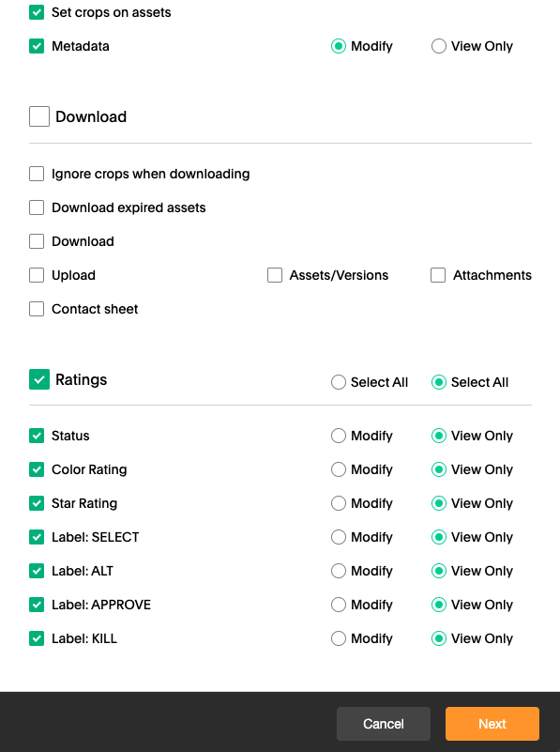Image resolution: width=560 pixels, height=752 pixels.
Task: Enable the Download section header checkbox
Action: point(39,116)
